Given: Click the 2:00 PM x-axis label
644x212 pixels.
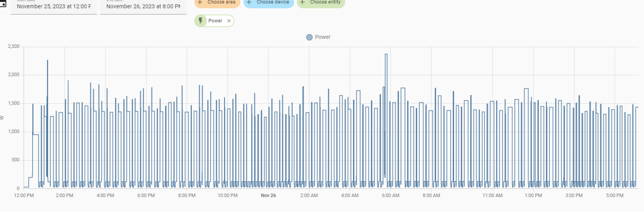Looking at the screenshot, I should 64,196.
